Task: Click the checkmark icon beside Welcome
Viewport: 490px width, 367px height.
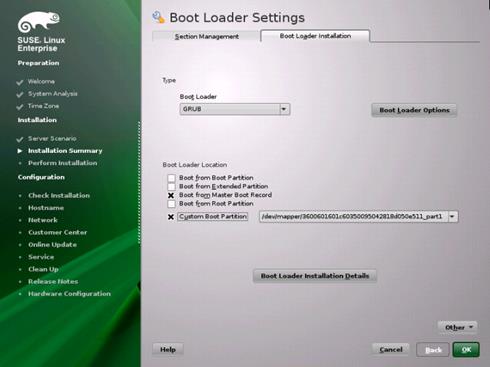Action: (x=20, y=82)
